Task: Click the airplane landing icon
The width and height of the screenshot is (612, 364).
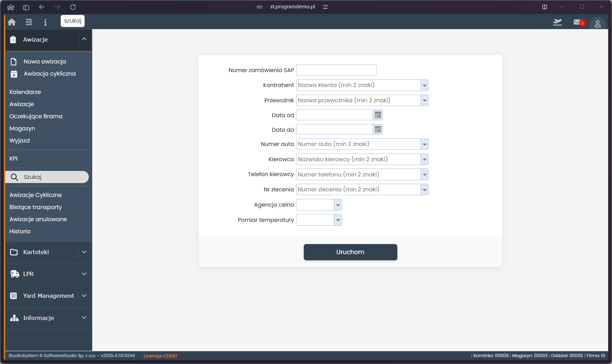Action: (x=557, y=23)
